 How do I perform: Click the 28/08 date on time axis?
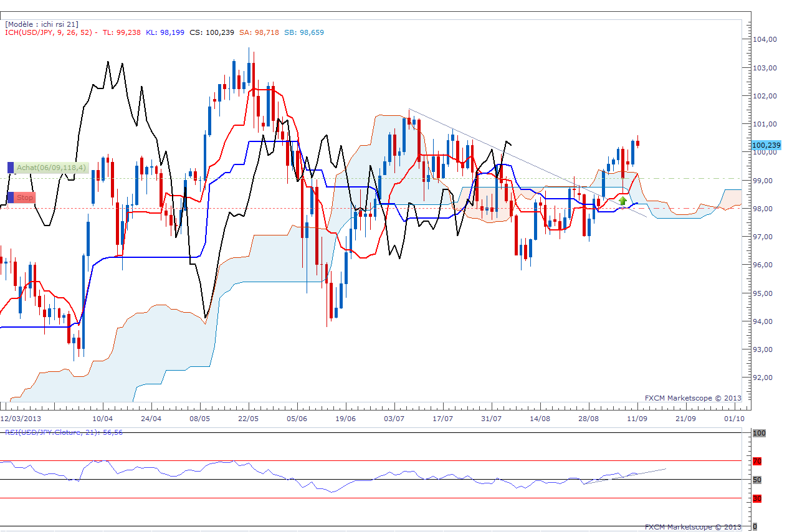coord(588,419)
